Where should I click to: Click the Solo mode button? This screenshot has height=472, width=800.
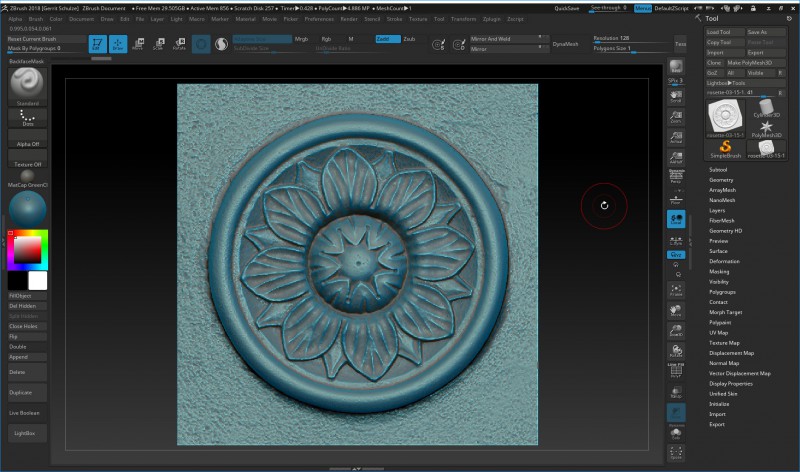(x=676, y=434)
